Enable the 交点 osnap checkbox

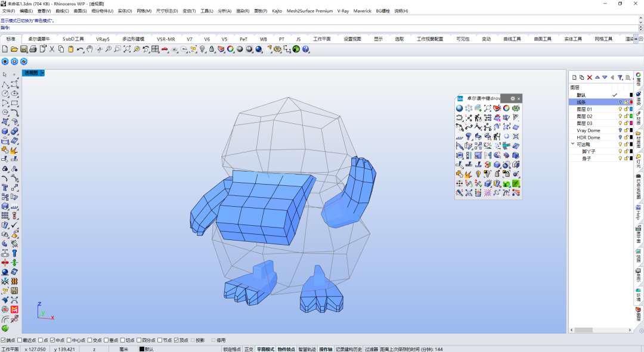(89, 340)
